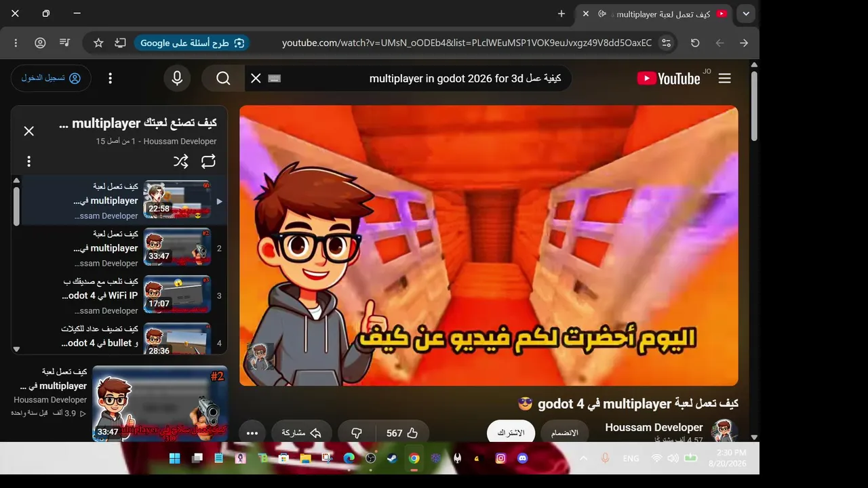Open the clock showing 2:30 PM

[x=727, y=458]
